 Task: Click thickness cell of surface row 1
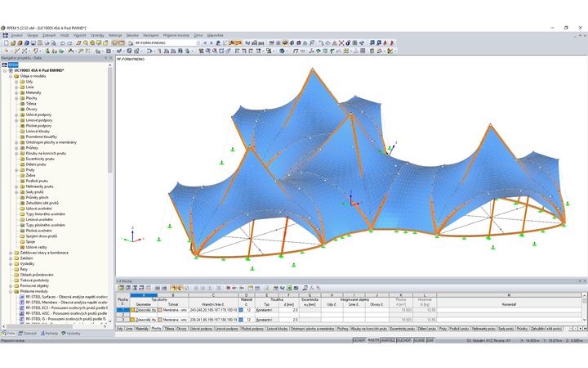[x=289, y=310]
